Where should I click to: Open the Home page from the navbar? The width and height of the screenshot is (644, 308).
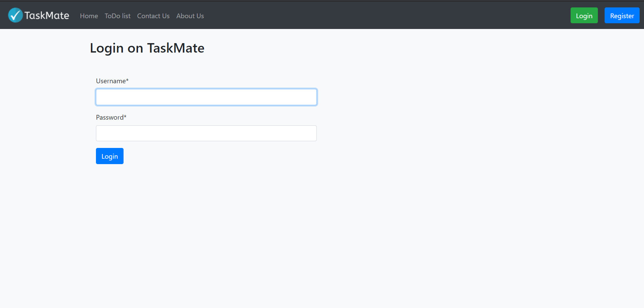[89, 16]
